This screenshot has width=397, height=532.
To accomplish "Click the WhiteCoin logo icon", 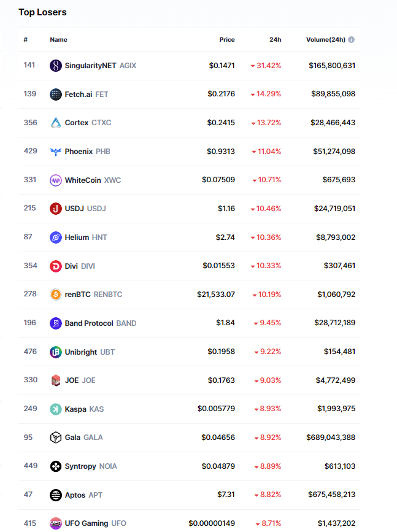I will (56, 180).
